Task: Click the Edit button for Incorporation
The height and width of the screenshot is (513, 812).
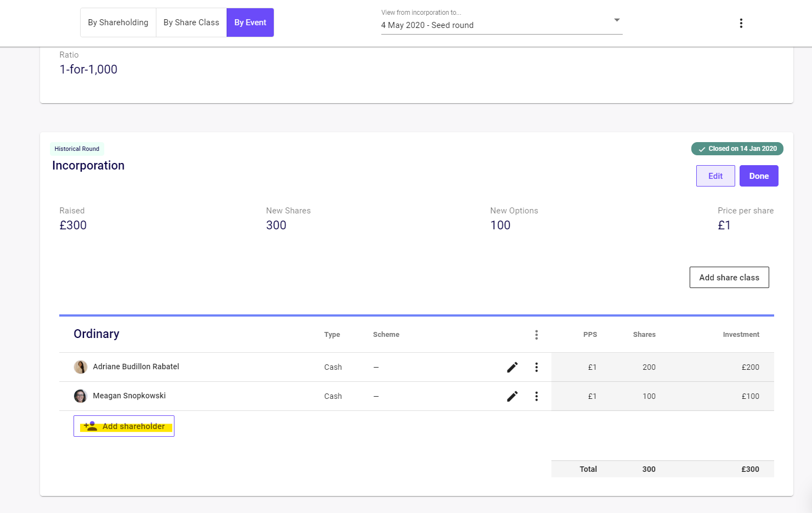Action: pyautogui.click(x=715, y=176)
